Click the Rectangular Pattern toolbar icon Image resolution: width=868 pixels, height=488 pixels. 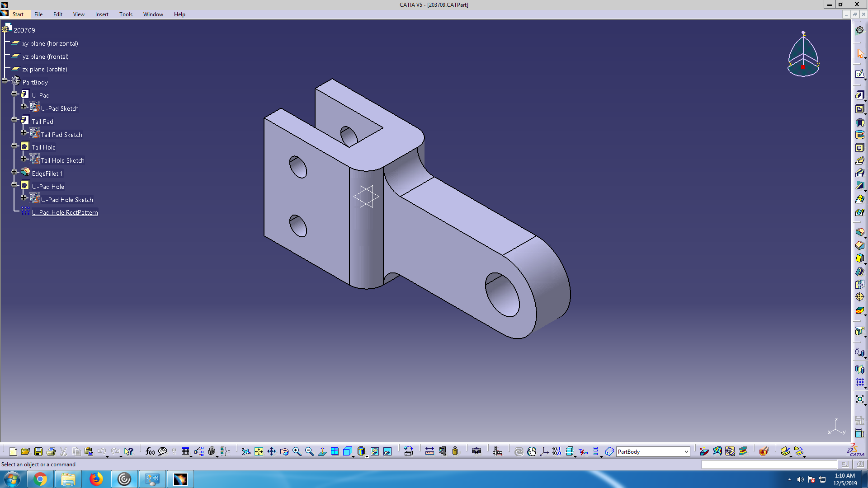coord(859,382)
